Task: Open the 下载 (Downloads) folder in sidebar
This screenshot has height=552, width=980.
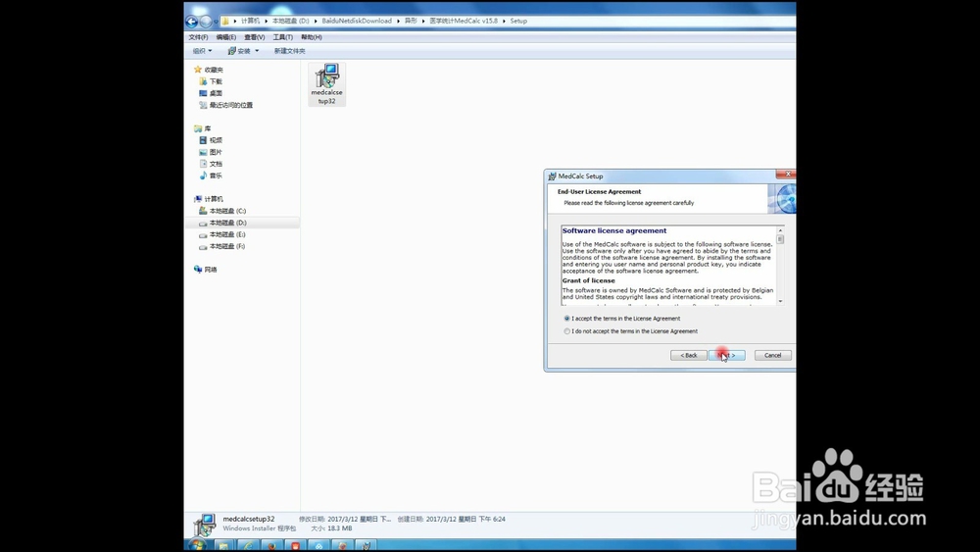Action: click(211, 81)
